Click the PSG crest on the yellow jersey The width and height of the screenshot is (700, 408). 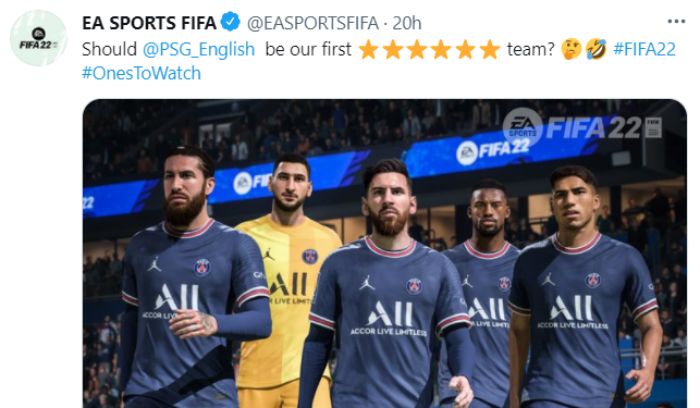(x=310, y=256)
